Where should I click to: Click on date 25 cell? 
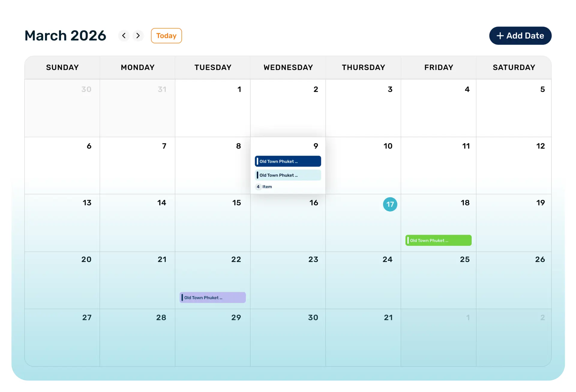tap(465, 259)
